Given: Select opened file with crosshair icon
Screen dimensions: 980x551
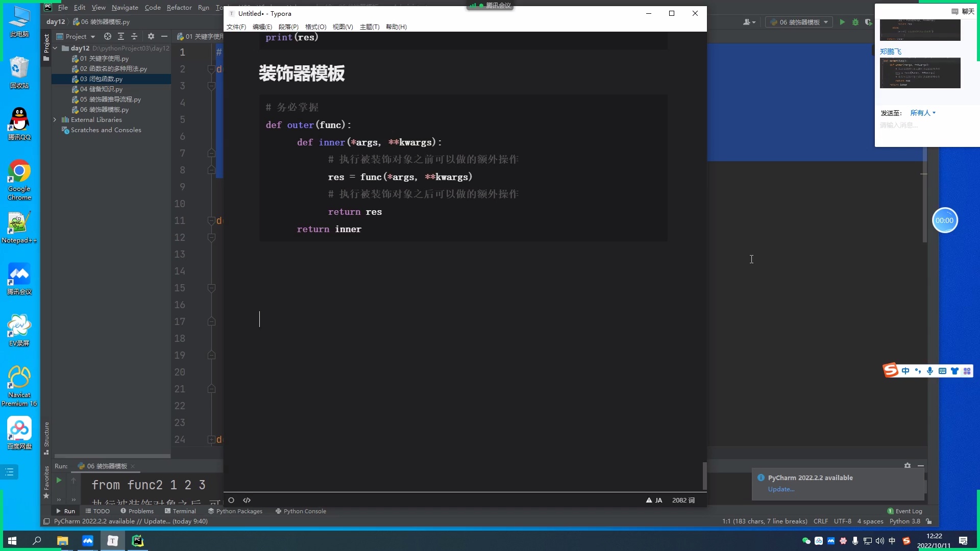Looking at the screenshot, I should click(108, 37).
